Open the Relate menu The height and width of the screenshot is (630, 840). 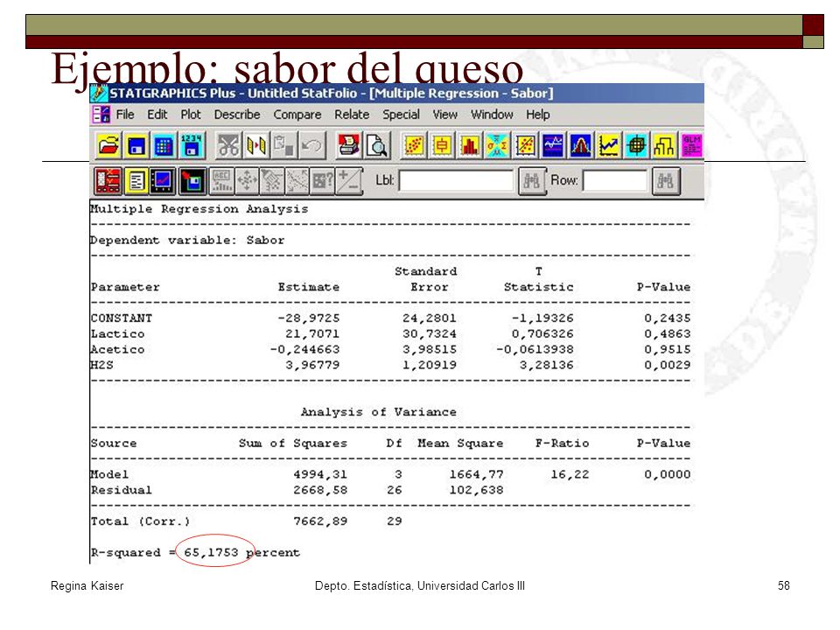click(352, 115)
